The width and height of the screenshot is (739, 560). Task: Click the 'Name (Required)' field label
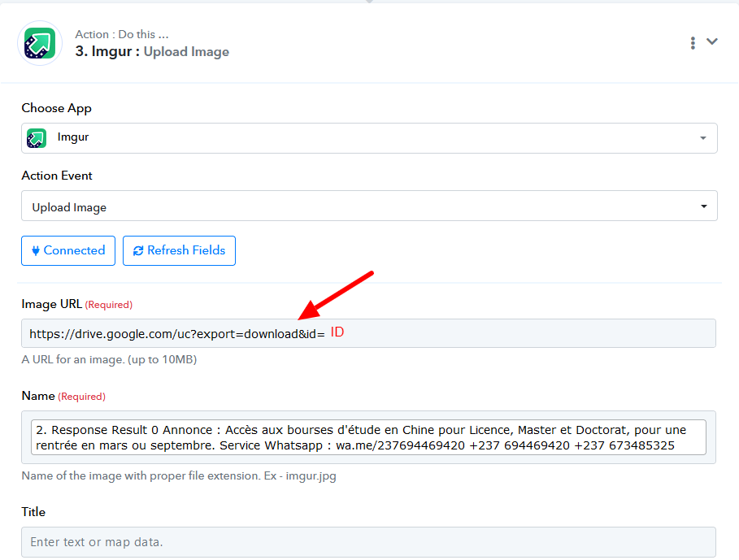[x=63, y=396]
